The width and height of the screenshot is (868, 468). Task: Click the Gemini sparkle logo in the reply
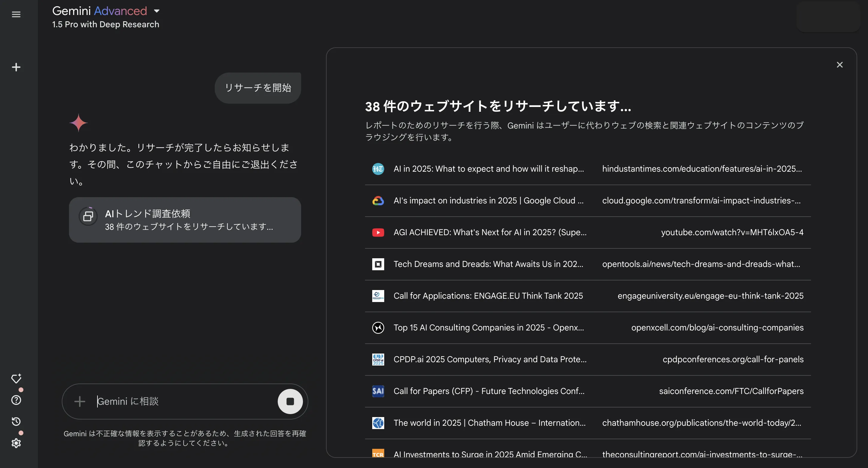point(79,123)
